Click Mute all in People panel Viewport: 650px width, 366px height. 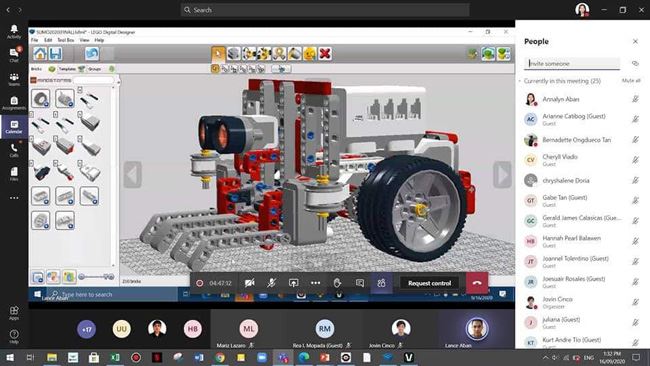[x=631, y=80]
